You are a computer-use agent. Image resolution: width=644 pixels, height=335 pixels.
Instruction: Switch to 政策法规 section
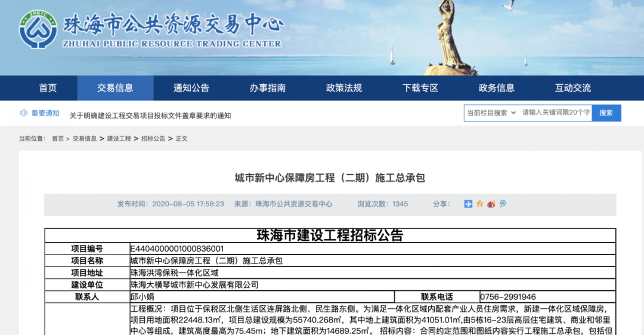pos(344,88)
